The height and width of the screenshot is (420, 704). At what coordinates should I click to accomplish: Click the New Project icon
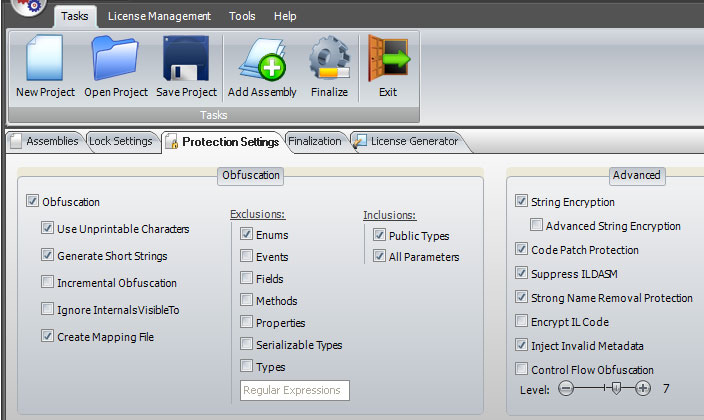pyautogui.click(x=44, y=57)
